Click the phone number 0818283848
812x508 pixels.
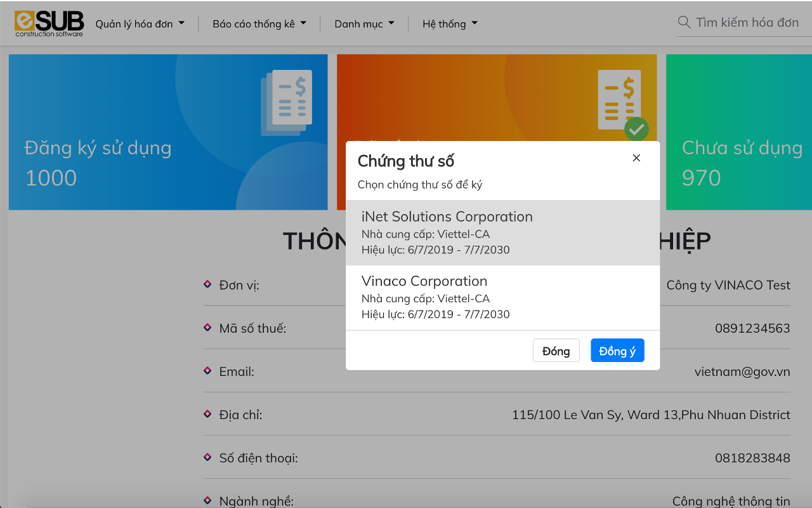[x=752, y=458]
